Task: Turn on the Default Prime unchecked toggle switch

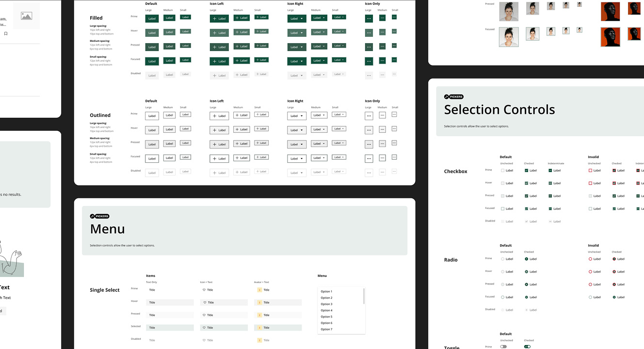Action: click(x=503, y=347)
